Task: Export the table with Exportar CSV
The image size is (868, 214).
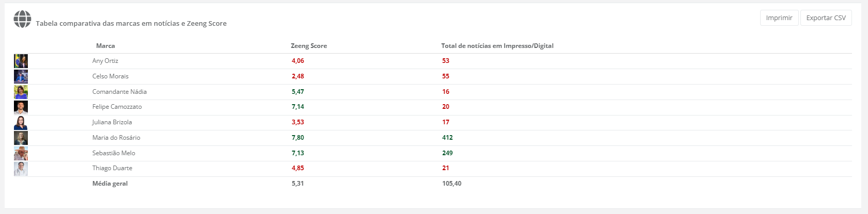Action: pos(826,18)
